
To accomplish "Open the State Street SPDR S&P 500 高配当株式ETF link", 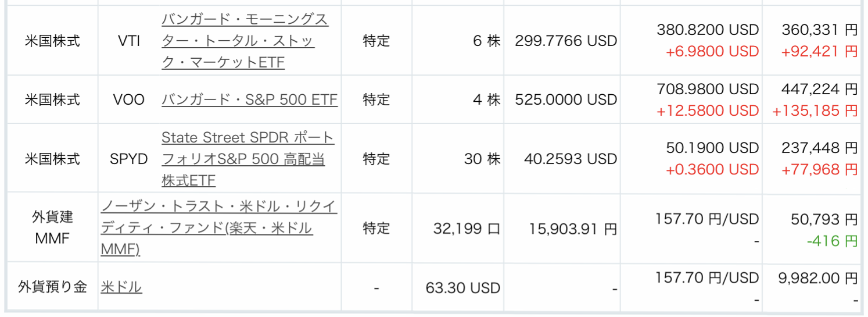I will point(248,159).
